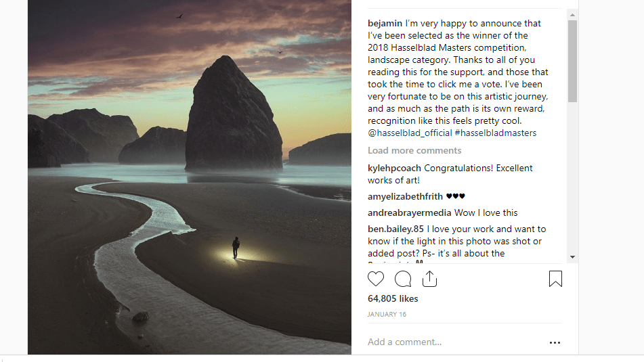Focus the Add a comment field
Viewport: 644px width, 362px height.
[x=447, y=342]
